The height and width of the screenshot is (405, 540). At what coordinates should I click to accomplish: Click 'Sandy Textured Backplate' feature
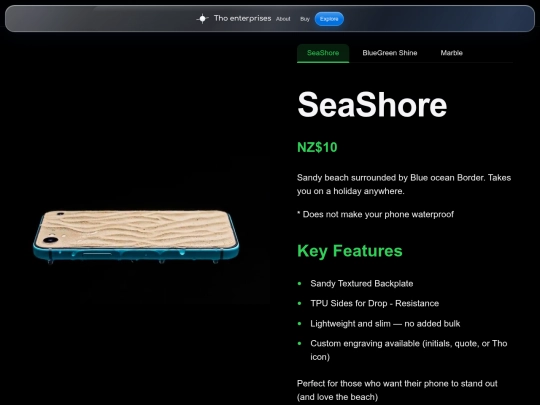pos(362,283)
